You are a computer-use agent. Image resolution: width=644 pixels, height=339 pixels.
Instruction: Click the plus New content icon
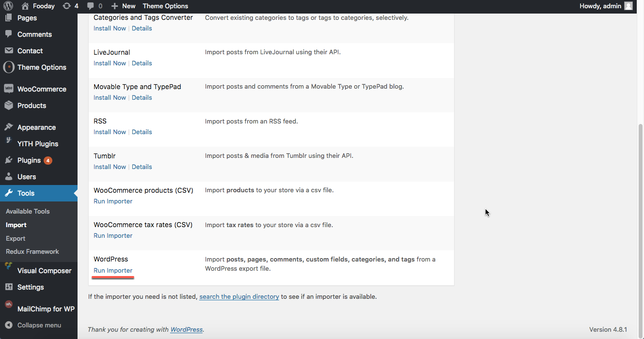coord(114,6)
